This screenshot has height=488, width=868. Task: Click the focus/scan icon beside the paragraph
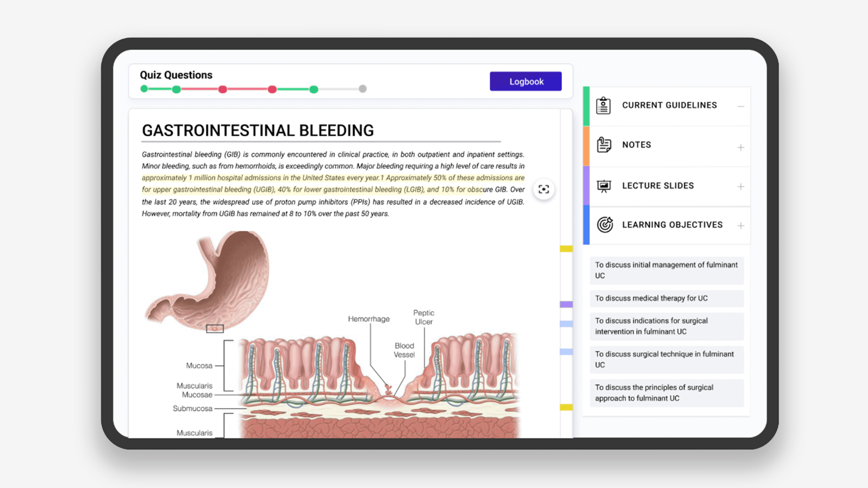543,190
